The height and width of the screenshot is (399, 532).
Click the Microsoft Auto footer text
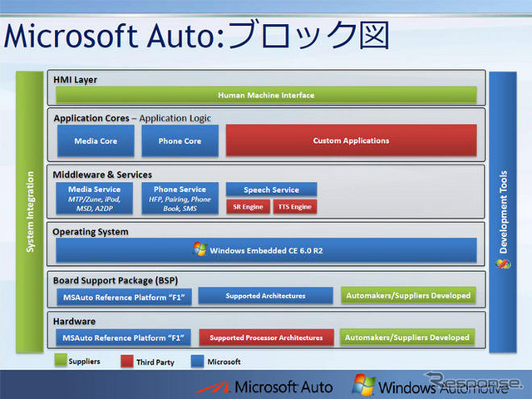point(283,387)
